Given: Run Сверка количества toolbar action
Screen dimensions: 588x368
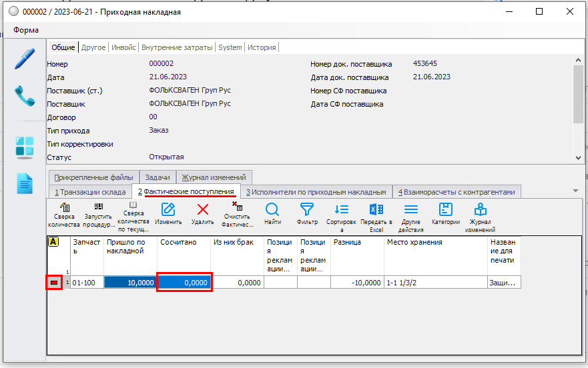Looking at the screenshot, I should [64, 214].
